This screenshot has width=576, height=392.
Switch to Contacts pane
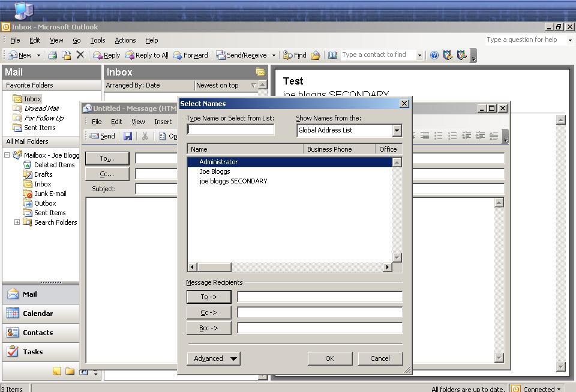pos(41,332)
